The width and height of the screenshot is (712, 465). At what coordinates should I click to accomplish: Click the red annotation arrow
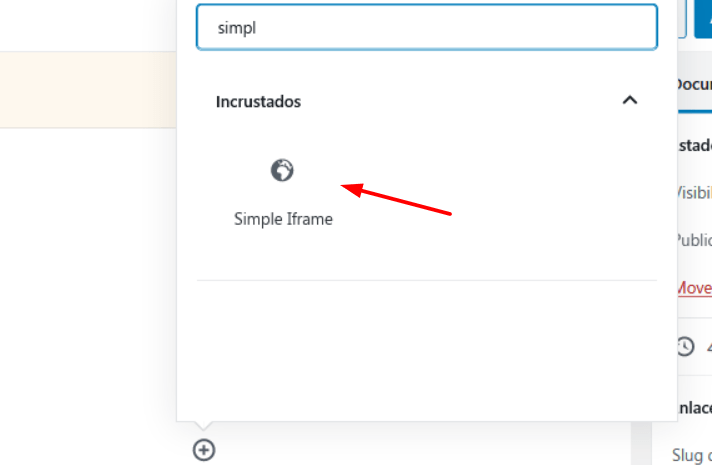coord(396,199)
